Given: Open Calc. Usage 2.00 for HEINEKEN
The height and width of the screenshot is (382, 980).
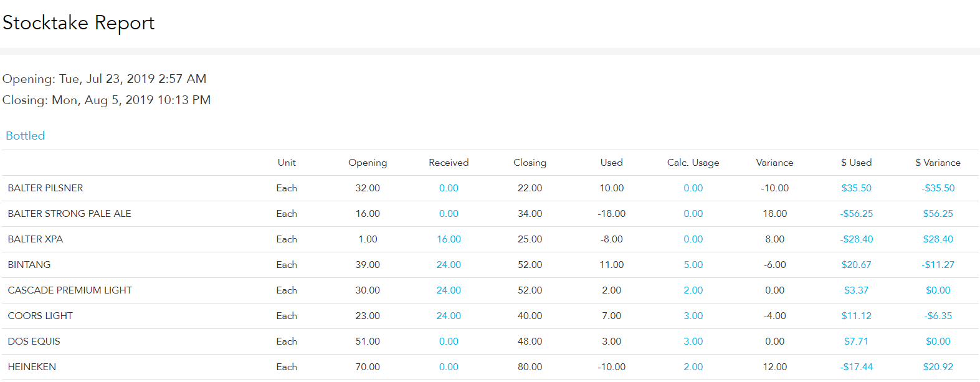Looking at the screenshot, I should pos(693,367).
